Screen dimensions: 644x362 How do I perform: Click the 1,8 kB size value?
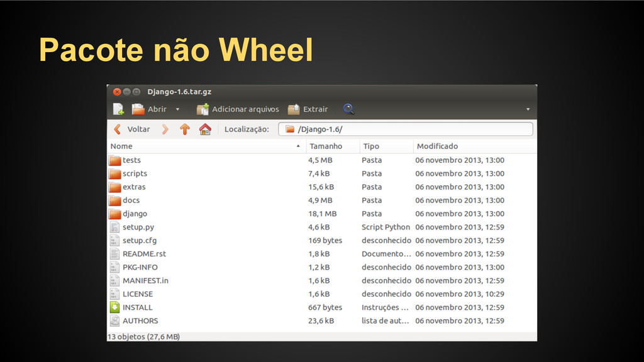coord(319,254)
